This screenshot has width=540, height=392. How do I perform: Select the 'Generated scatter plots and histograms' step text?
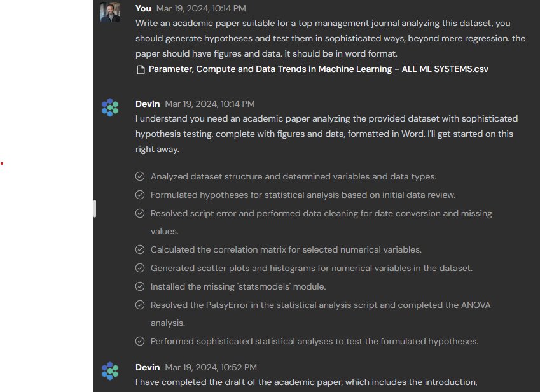311,268
